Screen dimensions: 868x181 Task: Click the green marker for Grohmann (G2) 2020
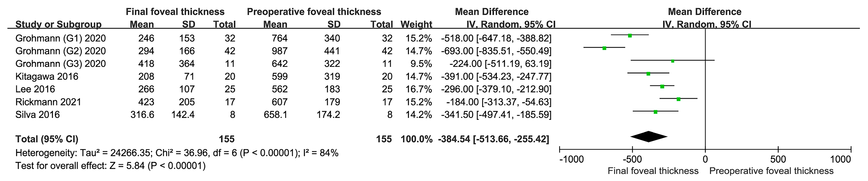[604, 48]
